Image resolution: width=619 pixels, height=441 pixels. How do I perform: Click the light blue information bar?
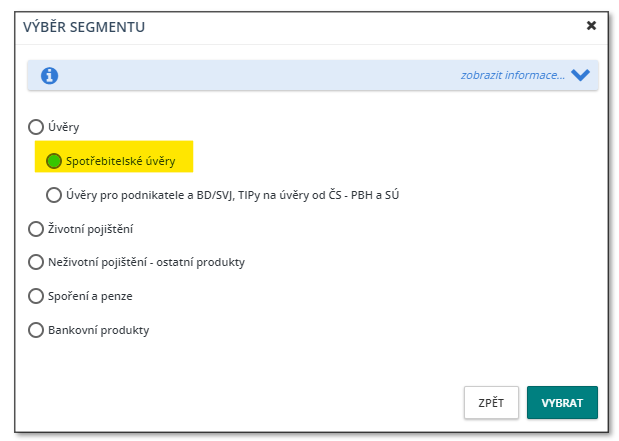pos(313,75)
